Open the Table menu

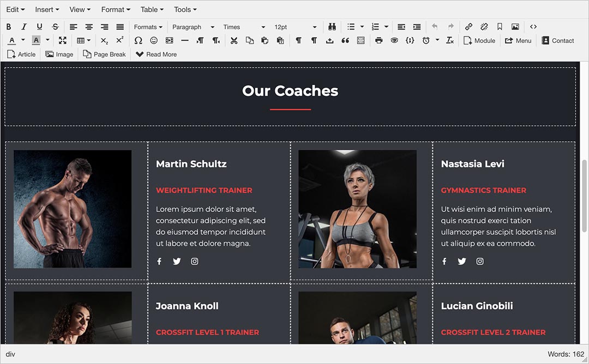[x=152, y=9]
